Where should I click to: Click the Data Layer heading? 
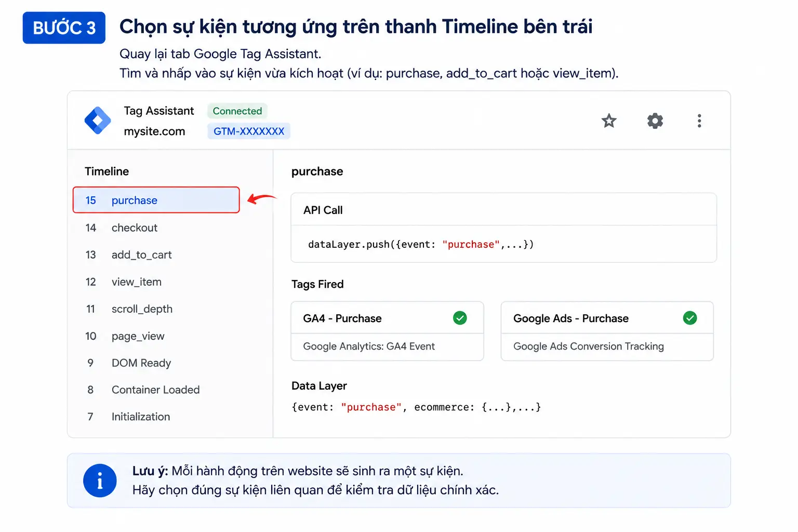(x=319, y=385)
